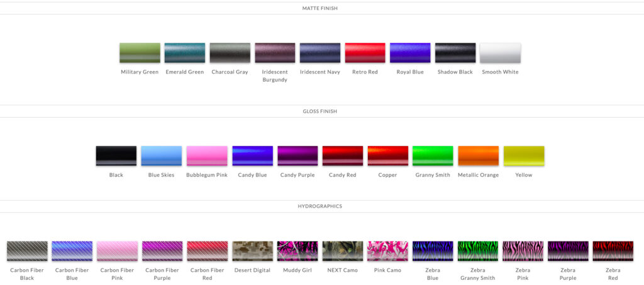Select the Candy Purple gloss swatch
644x285 pixels.
(x=297, y=156)
